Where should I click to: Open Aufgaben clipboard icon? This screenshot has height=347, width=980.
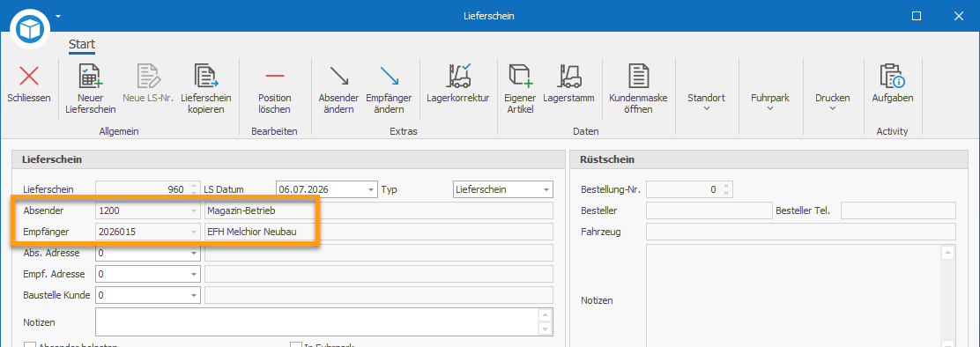pos(893,76)
